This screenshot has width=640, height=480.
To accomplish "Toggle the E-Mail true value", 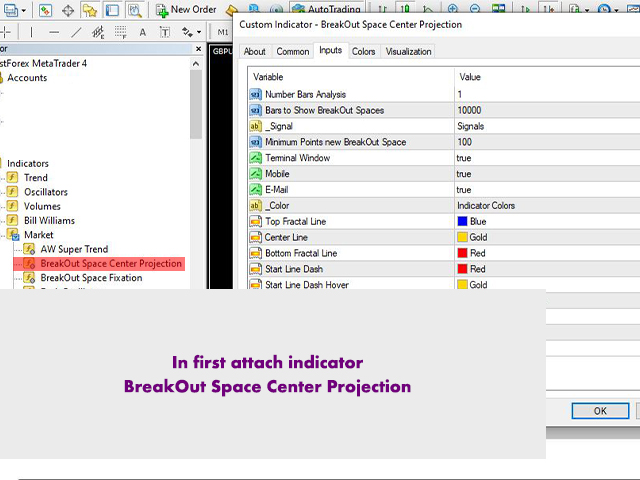I will 547,190.
